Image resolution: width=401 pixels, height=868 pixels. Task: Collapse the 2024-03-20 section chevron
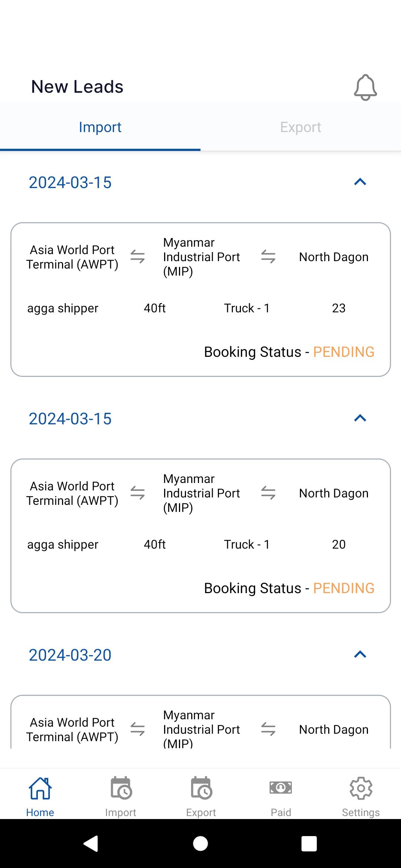[360, 655]
